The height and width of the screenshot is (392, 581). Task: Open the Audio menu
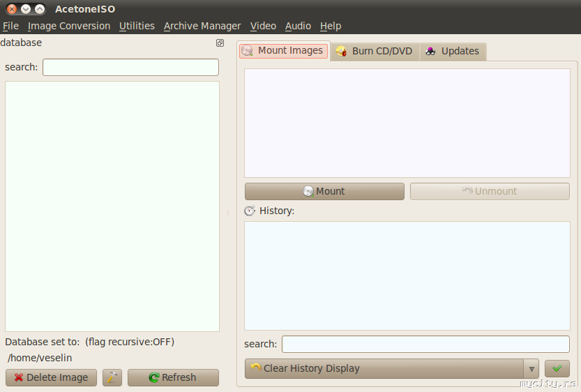click(x=298, y=26)
